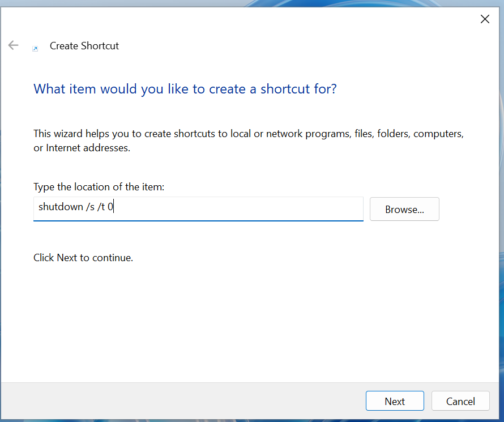Cancel the shortcut wizard

(460, 401)
